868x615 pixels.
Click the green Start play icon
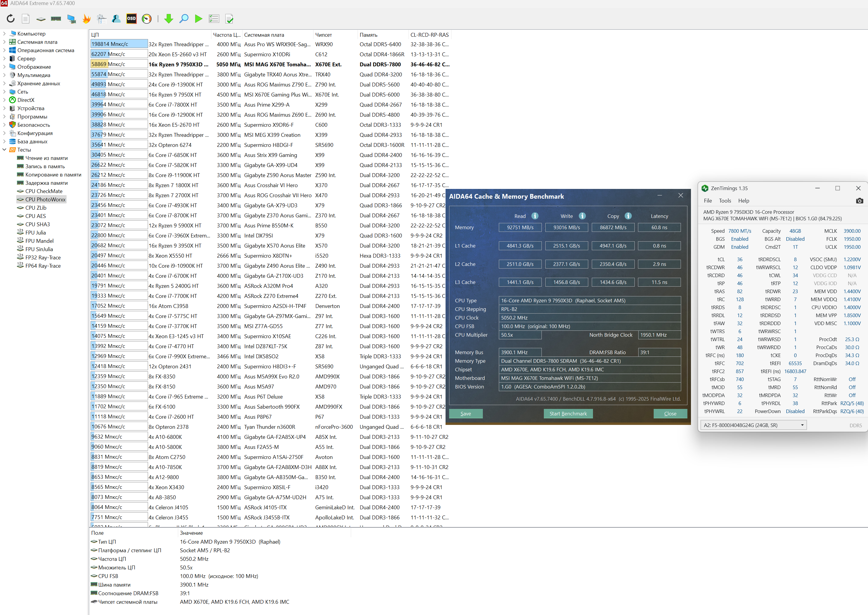pyautogui.click(x=198, y=19)
